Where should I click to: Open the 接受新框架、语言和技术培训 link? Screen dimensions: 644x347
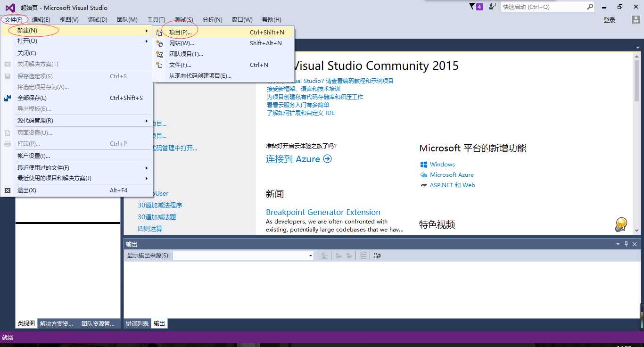tap(304, 89)
